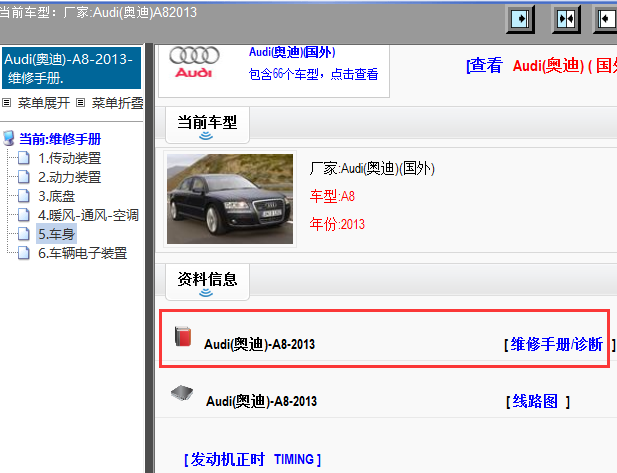The image size is (617, 473).
Task: Expand all menus with 菜单展开
Action: click(x=44, y=103)
